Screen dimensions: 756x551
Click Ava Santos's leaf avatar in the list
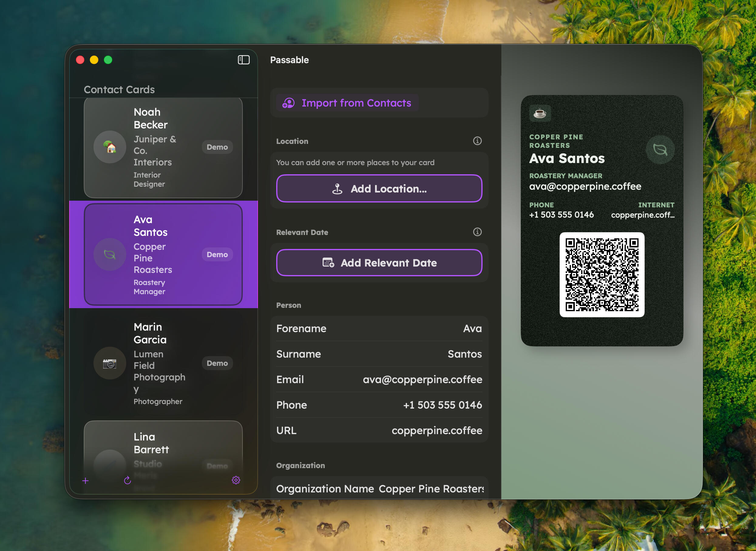[110, 254]
